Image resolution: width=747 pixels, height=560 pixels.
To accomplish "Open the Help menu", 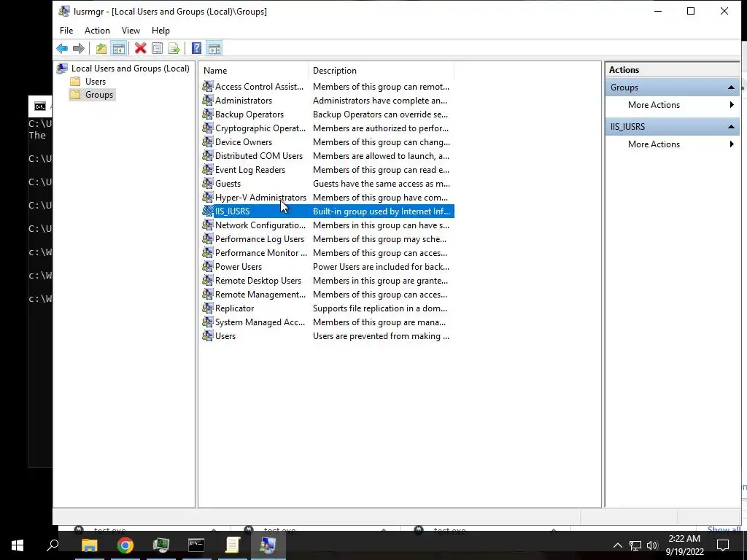I will [x=160, y=31].
